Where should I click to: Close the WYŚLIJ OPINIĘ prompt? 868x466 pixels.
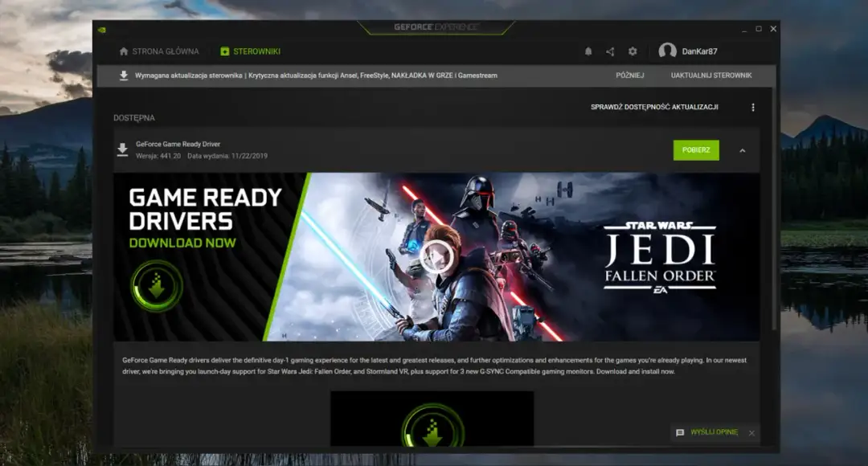pos(751,431)
